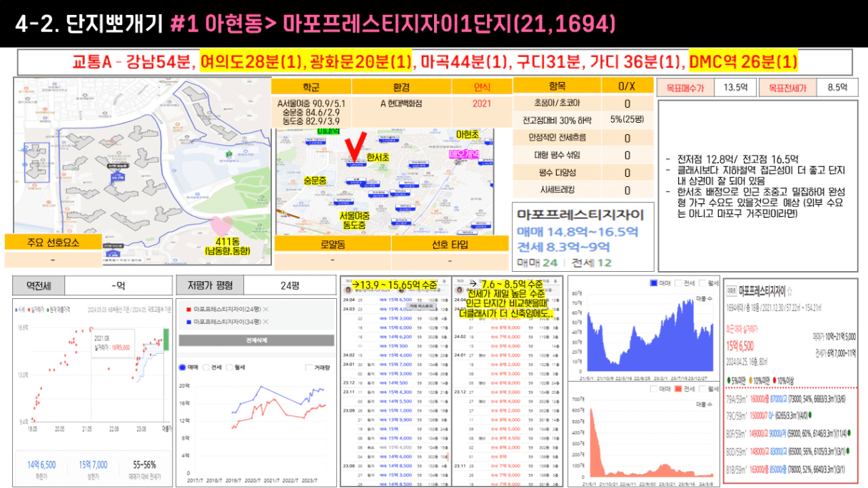Open 전세 12 listings tab in price card

pos(592,263)
